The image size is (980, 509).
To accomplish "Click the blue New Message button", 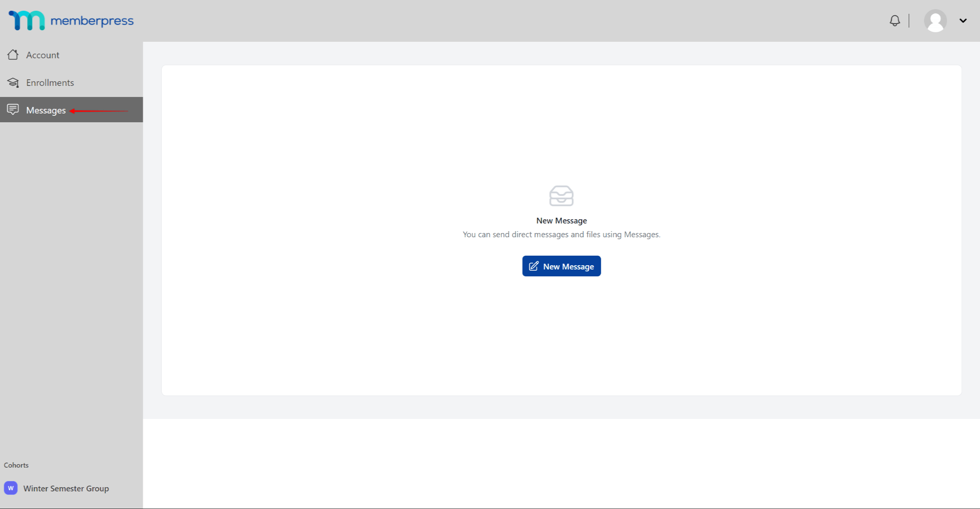I will pyautogui.click(x=561, y=266).
